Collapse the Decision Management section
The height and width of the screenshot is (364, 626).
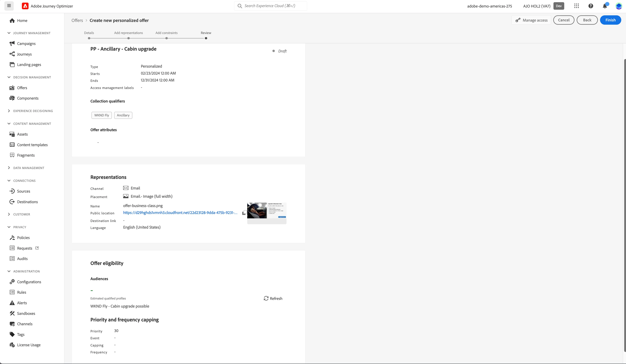click(x=9, y=77)
